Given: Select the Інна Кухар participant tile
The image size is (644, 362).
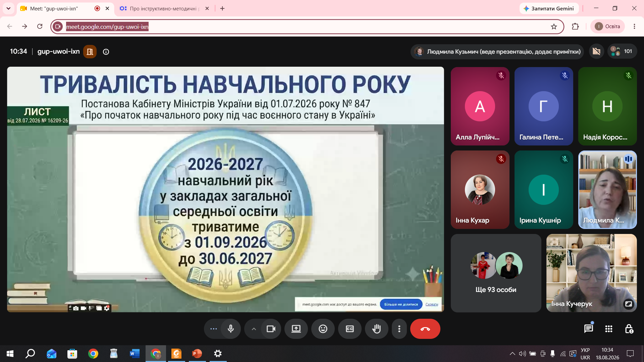Looking at the screenshot, I should 480,190.
